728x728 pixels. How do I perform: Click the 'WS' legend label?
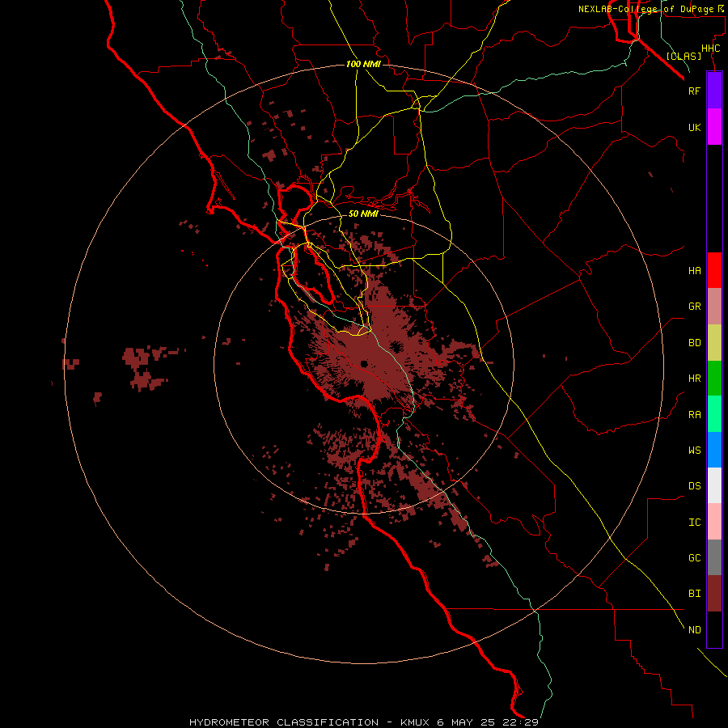[x=694, y=450]
